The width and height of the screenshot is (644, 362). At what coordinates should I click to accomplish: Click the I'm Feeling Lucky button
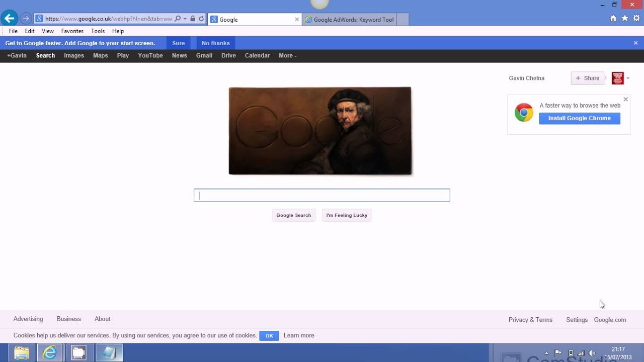(347, 215)
